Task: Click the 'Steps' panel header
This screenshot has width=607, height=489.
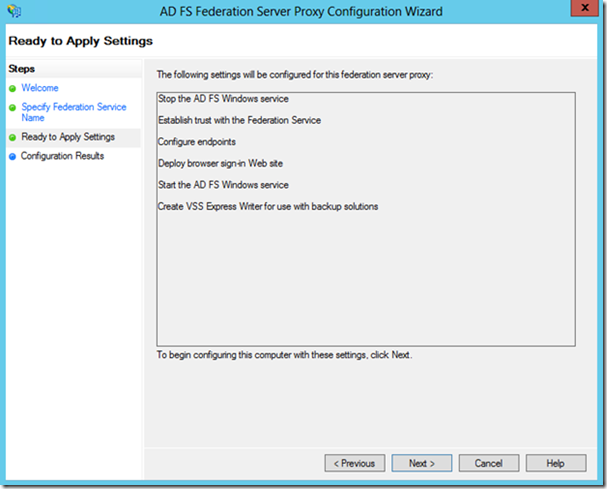Action: click(x=22, y=69)
